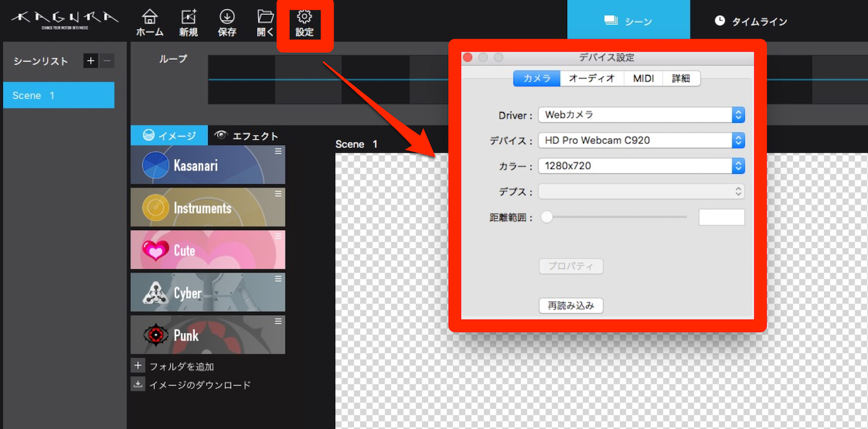Open カラー resolution dropdown 1280x720

pos(641,166)
